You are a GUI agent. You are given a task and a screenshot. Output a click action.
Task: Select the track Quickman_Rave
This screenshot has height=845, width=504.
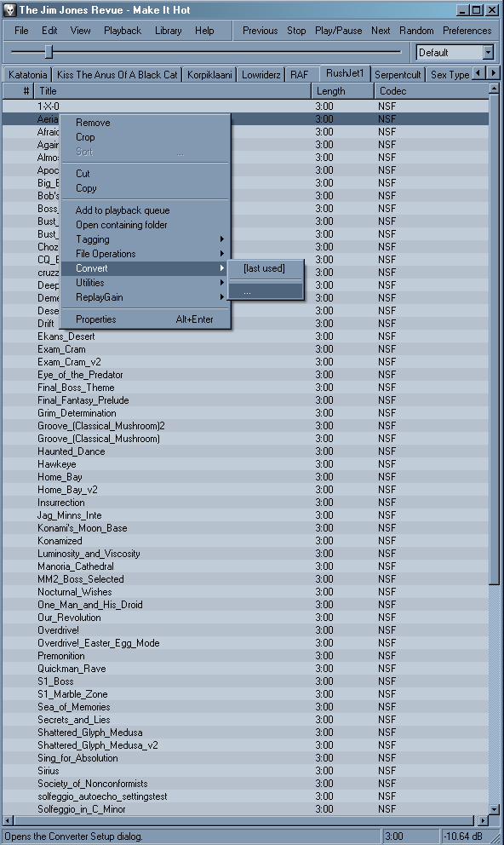(245, 669)
